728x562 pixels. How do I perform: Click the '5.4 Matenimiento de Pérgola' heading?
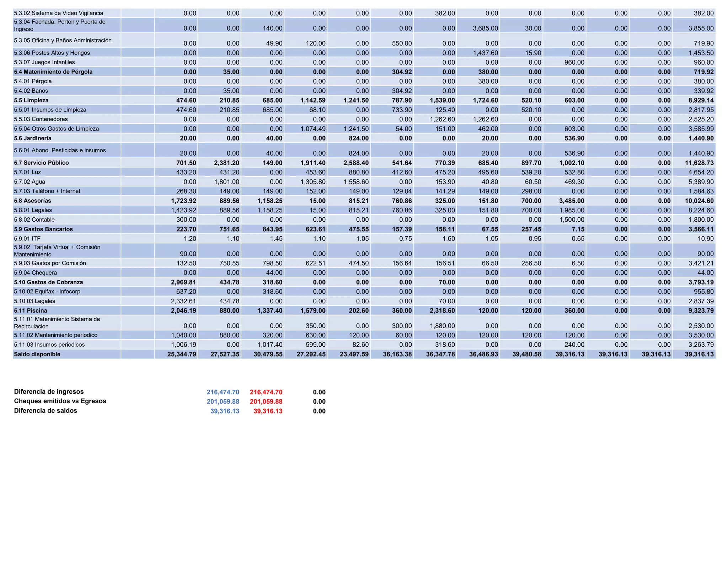coord(53,72)
